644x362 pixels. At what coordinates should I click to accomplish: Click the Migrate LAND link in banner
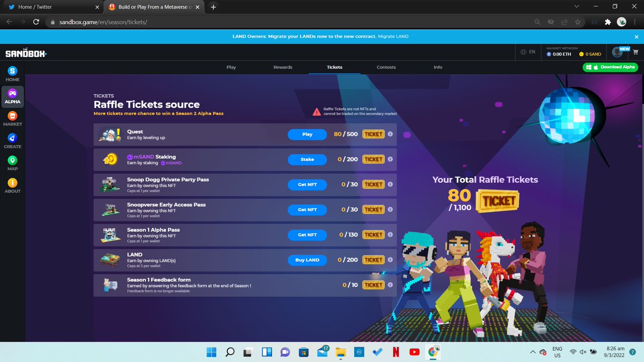coord(393,36)
